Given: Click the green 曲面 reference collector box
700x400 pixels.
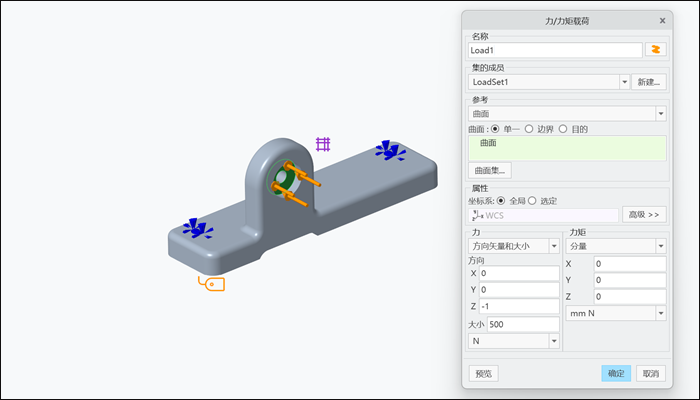Looking at the screenshot, I should [x=567, y=148].
